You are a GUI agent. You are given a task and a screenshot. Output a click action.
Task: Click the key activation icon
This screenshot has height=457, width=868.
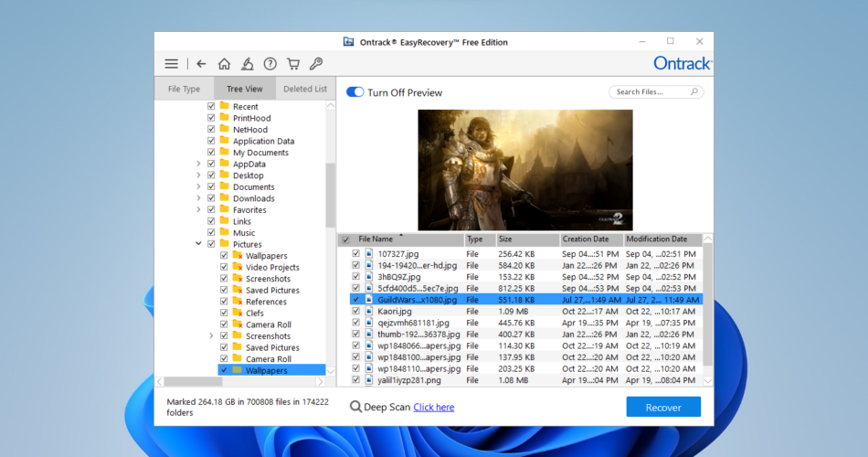(316, 64)
